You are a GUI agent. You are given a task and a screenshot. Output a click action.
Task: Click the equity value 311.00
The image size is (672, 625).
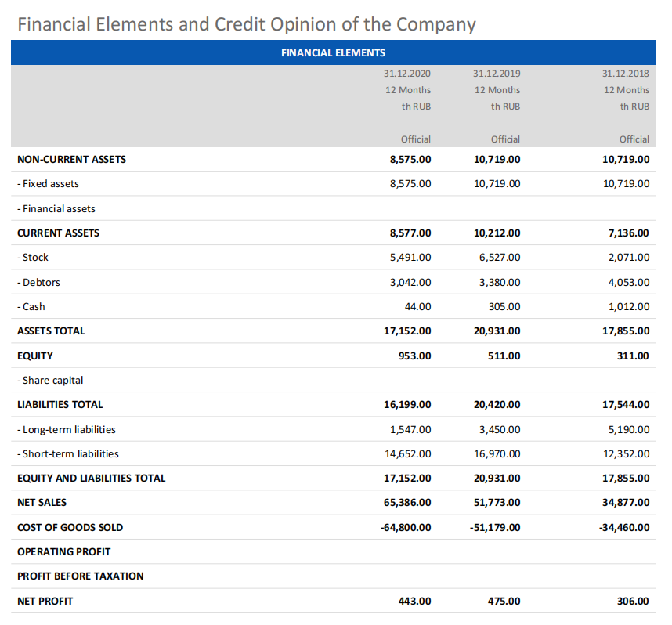pyautogui.click(x=633, y=356)
